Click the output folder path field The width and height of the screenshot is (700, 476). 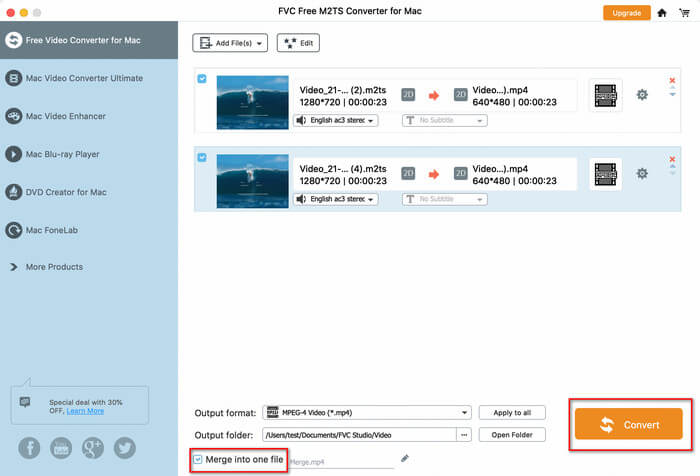point(359,435)
